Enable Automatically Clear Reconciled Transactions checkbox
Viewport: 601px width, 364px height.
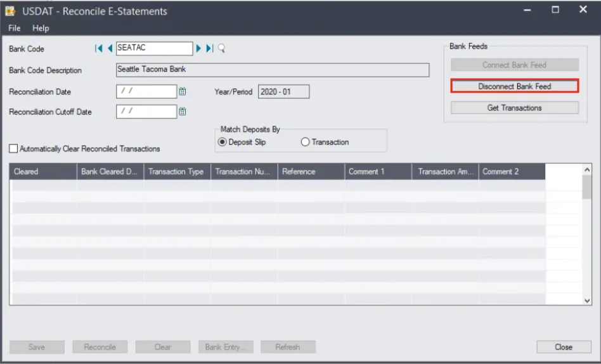[13, 148]
